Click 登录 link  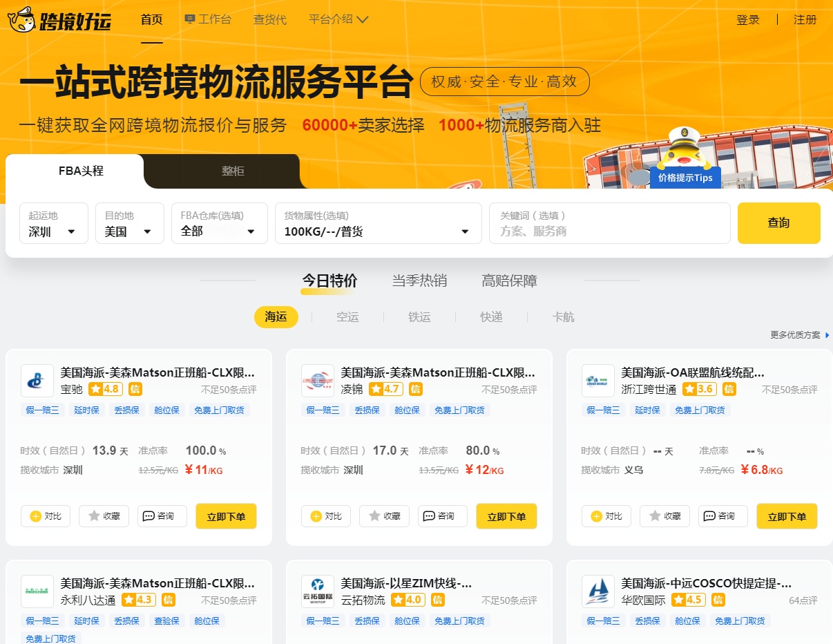[748, 19]
